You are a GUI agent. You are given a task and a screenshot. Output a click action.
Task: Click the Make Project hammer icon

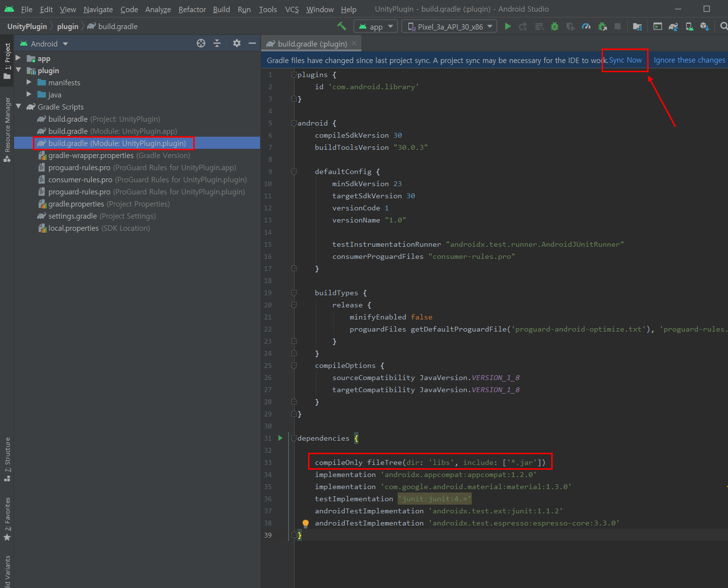click(x=341, y=26)
